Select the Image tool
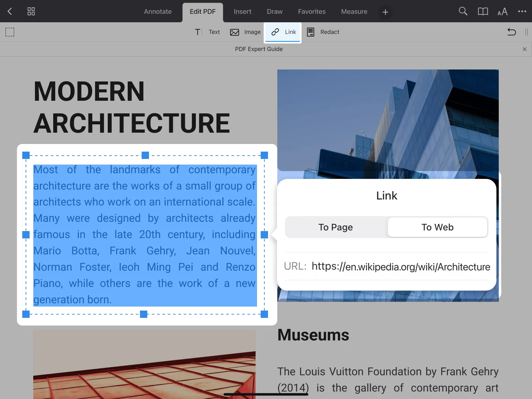The height and width of the screenshot is (399, 532). click(x=245, y=32)
